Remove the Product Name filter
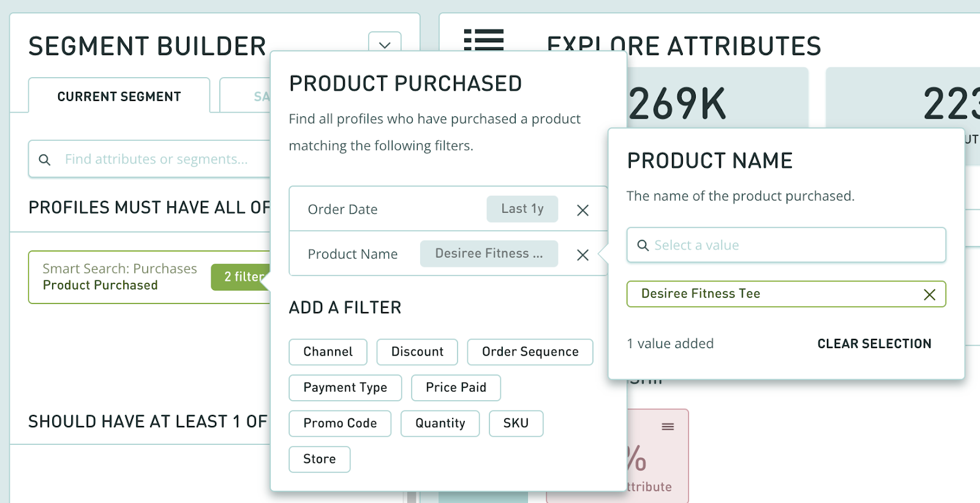This screenshot has height=503, width=980. coord(582,255)
